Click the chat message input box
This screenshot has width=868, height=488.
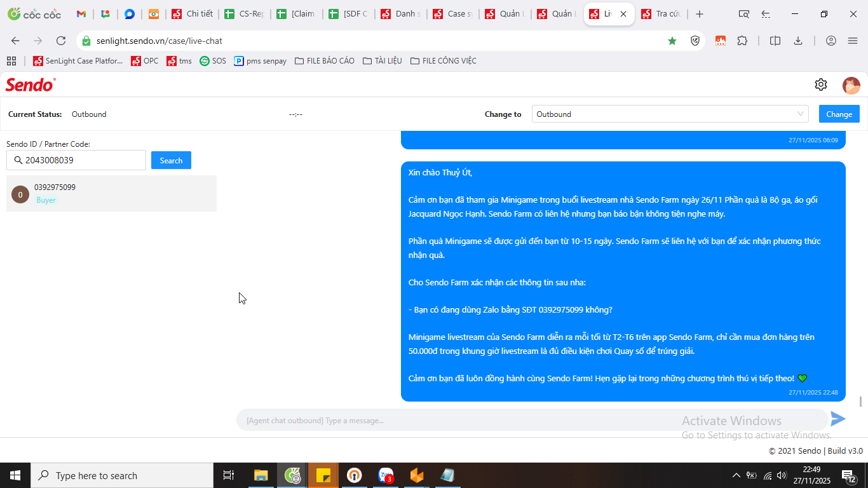532,420
